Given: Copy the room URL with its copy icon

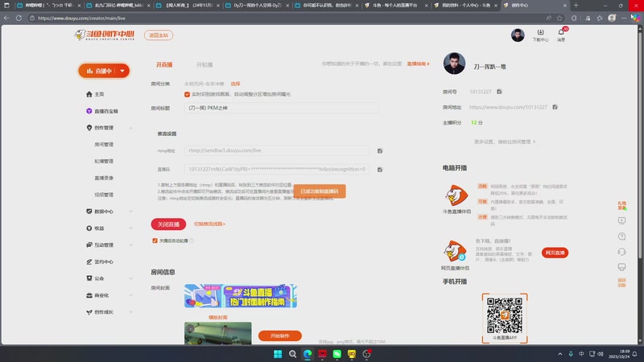Looking at the screenshot, I should click(x=555, y=107).
